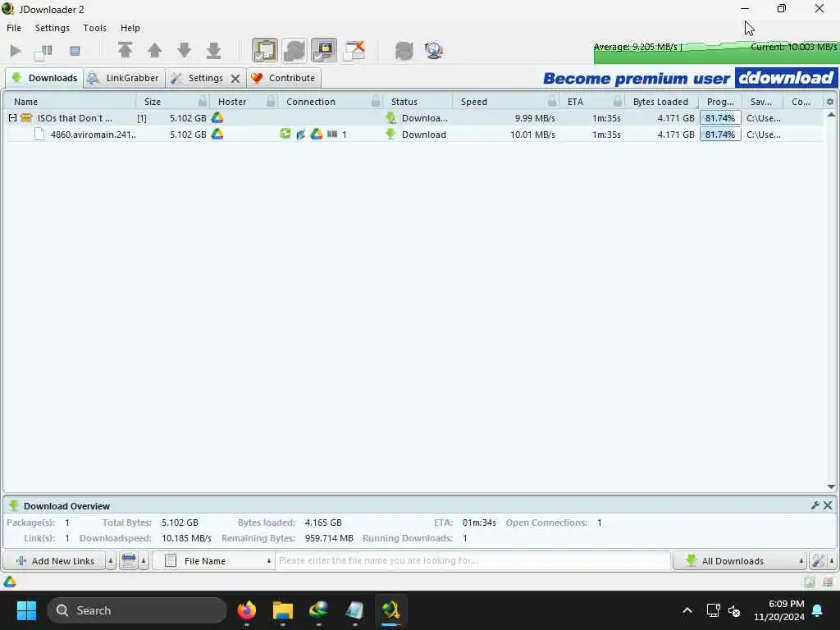Image resolution: width=840 pixels, height=630 pixels.
Task: Toggle clipboard observer in the toolbar
Action: coord(265,50)
